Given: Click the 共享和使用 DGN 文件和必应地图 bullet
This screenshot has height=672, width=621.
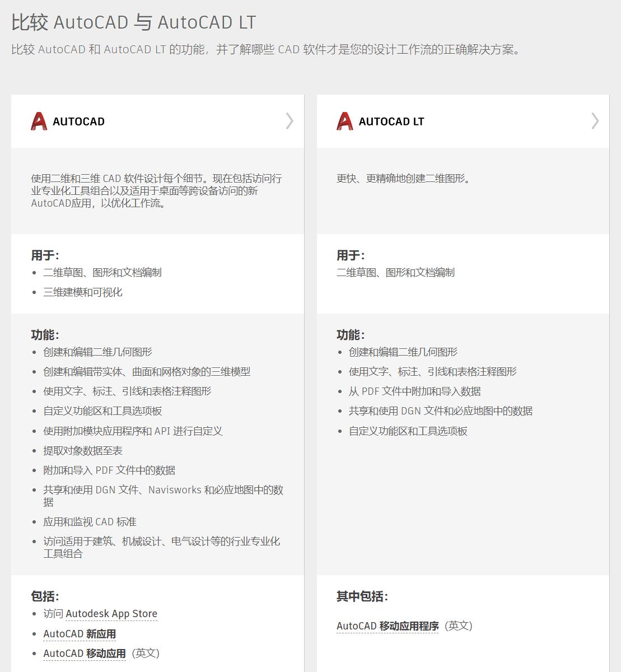Looking at the screenshot, I should click(441, 411).
